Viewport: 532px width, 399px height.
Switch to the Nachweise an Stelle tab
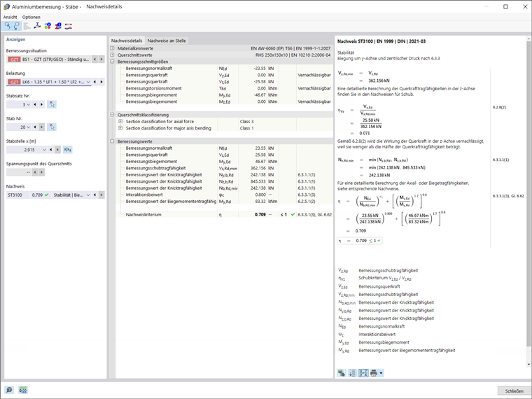(x=167, y=41)
